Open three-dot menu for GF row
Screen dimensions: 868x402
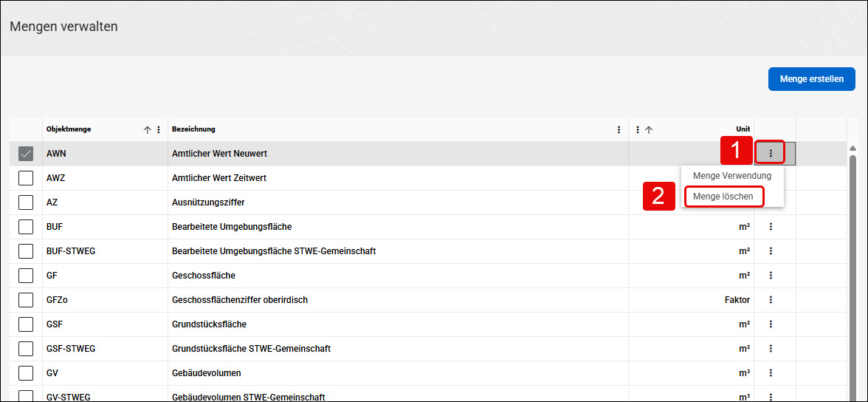(x=771, y=276)
